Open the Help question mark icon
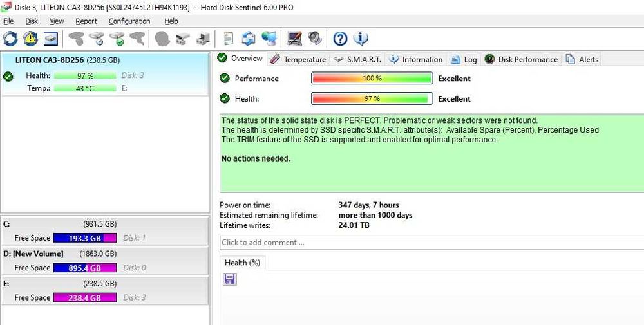 click(340, 39)
